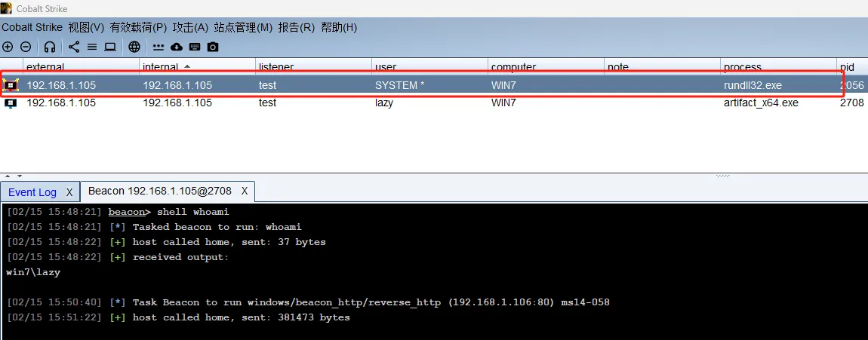This screenshot has height=340, width=868.
Task: Click the connect to team server plus icon
Action: 8,47
